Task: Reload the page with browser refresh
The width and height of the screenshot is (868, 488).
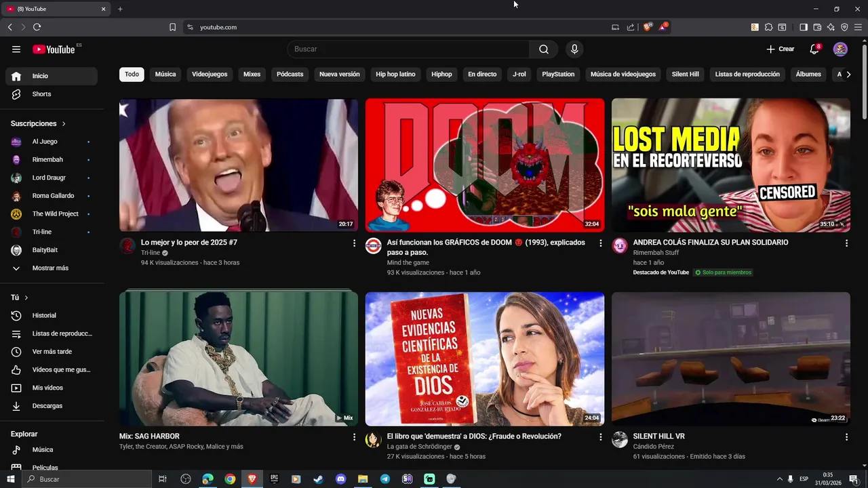Action: point(37,27)
